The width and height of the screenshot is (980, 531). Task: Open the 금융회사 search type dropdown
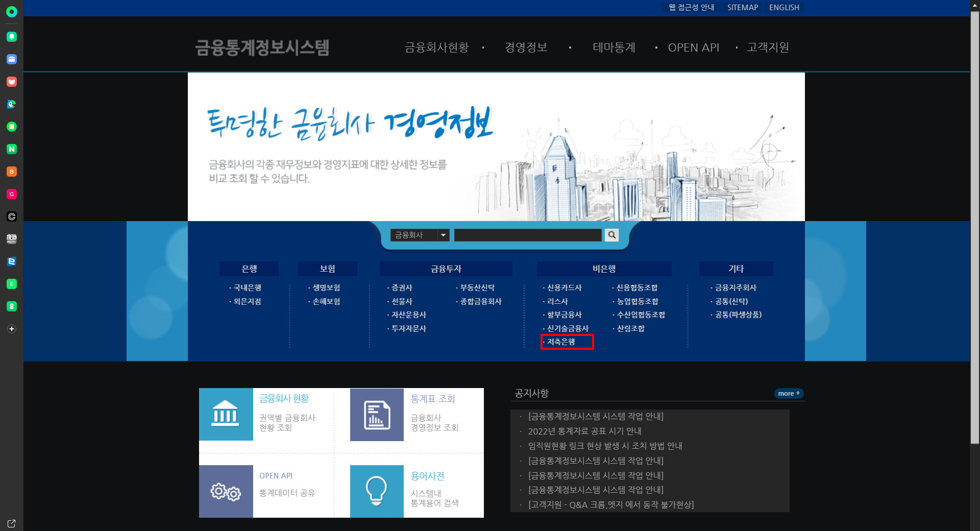(420, 235)
